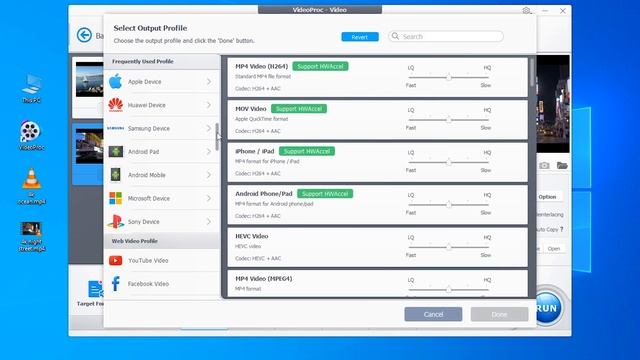This screenshot has height=360, width=640.
Task: Select Facebook Video profile category
Action: 162,284
